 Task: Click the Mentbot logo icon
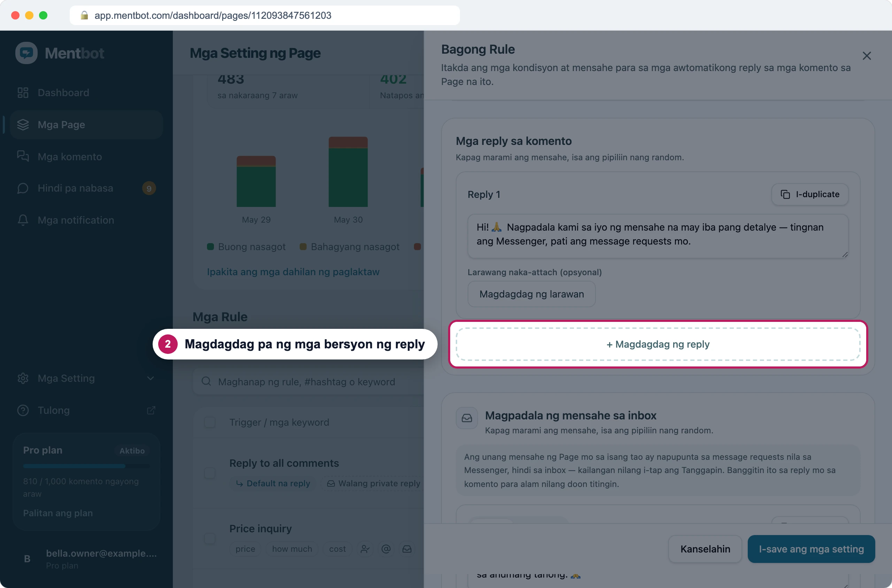point(26,53)
